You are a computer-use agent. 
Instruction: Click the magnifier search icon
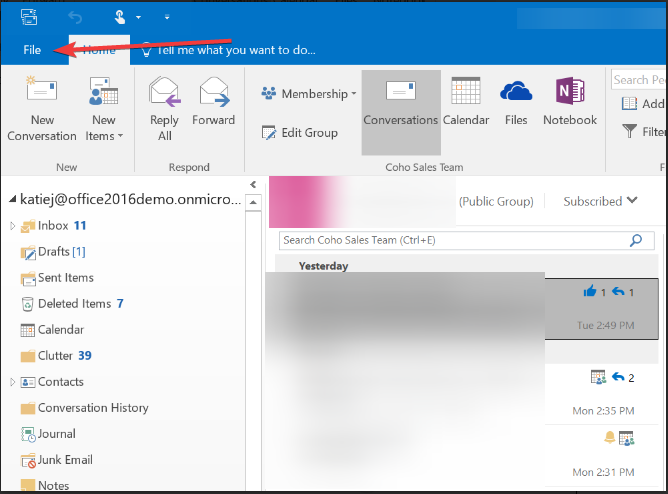coord(636,241)
